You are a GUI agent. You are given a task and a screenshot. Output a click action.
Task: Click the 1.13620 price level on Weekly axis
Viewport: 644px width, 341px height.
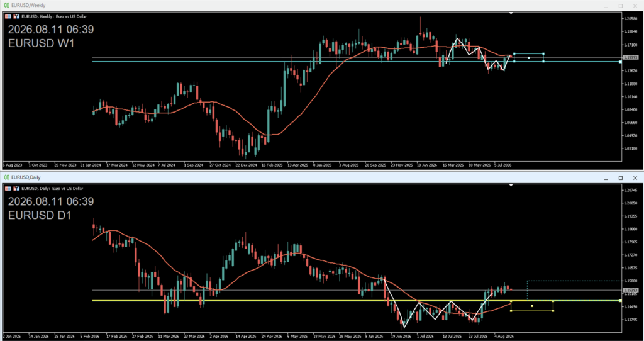point(630,70)
